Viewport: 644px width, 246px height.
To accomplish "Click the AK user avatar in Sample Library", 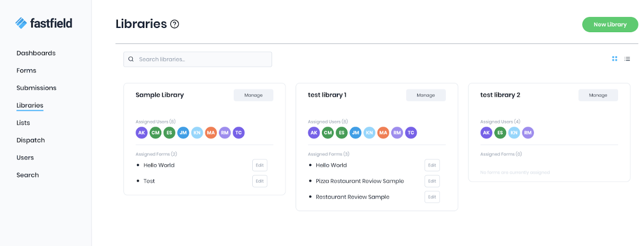I will [142, 133].
